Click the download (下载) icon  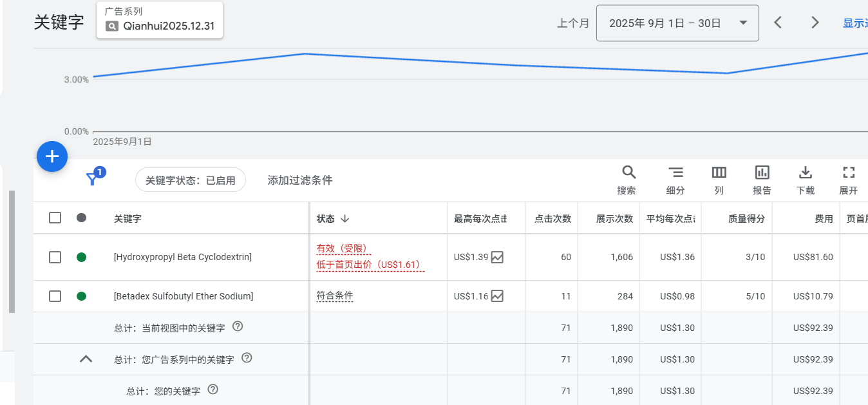805,173
